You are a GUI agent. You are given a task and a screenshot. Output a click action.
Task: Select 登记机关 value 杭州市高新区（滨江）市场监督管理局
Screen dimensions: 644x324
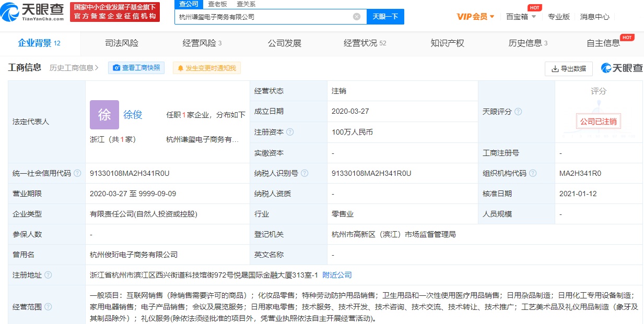click(x=394, y=234)
